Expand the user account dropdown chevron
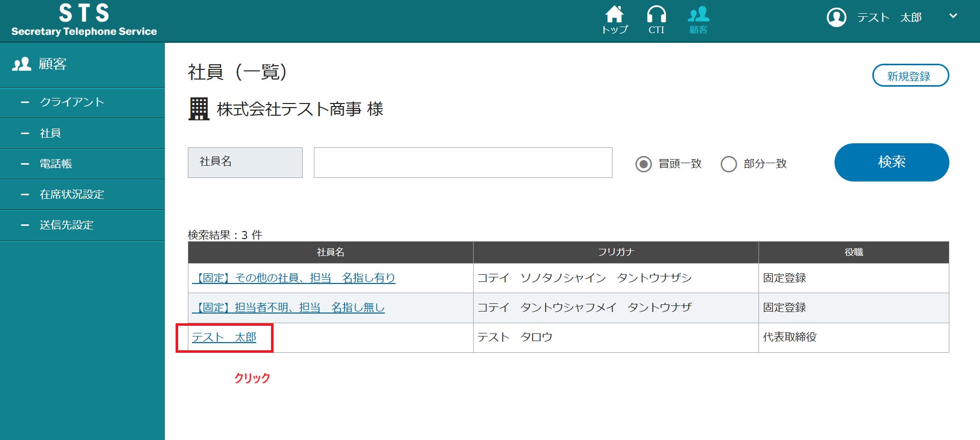 click(x=953, y=16)
